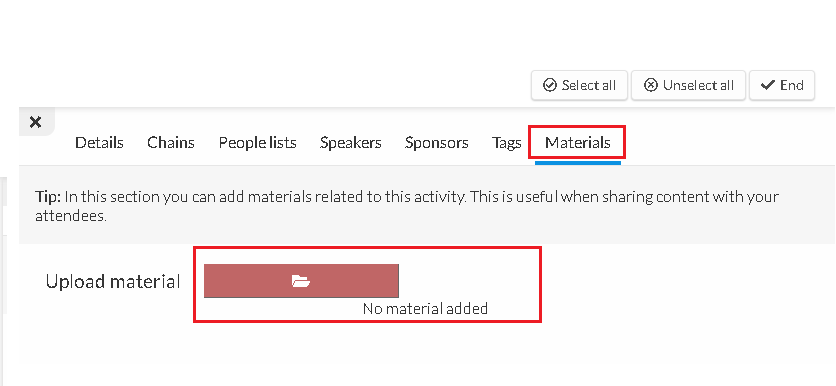Image resolution: width=836 pixels, height=386 pixels.
Task: Click the Tip text about adding materials
Action: point(407,206)
